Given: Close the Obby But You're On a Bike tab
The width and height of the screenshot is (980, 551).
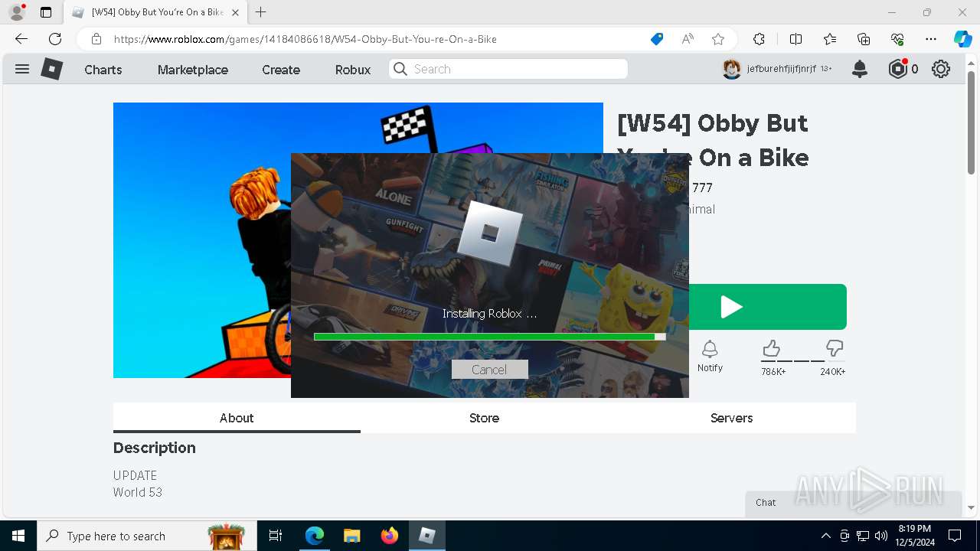Looking at the screenshot, I should (x=235, y=12).
